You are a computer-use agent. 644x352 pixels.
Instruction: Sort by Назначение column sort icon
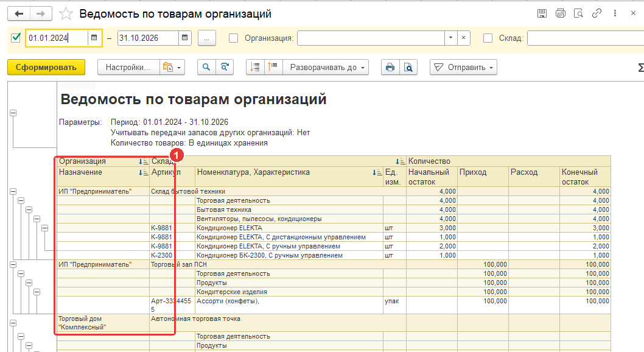(x=143, y=172)
